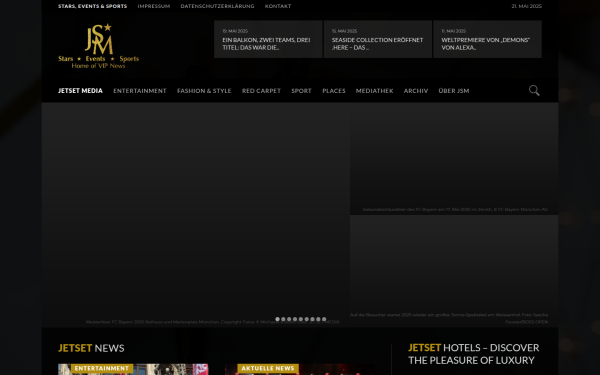Open the Impressum link
This screenshot has height=375, width=600.
pyautogui.click(x=154, y=6)
